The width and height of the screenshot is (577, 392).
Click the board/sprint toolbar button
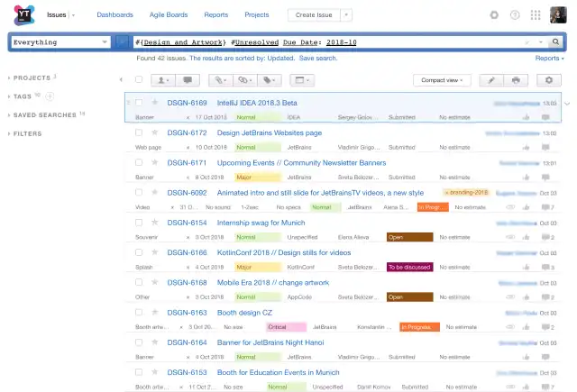tap(302, 80)
